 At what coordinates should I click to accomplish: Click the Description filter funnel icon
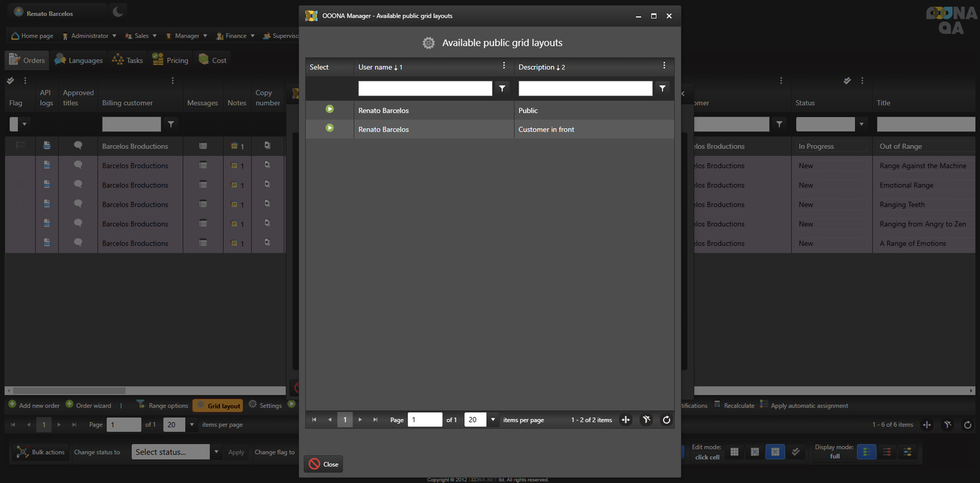(662, 89)
